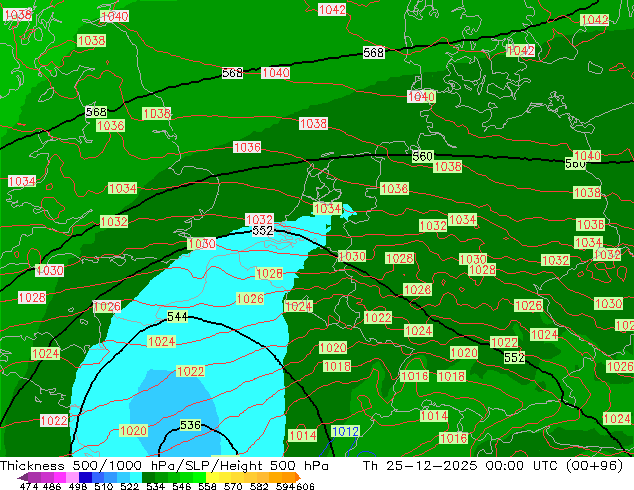Click the white-background 552 contour label
Viewport: 634px width, 490px height.
(263, 230)
